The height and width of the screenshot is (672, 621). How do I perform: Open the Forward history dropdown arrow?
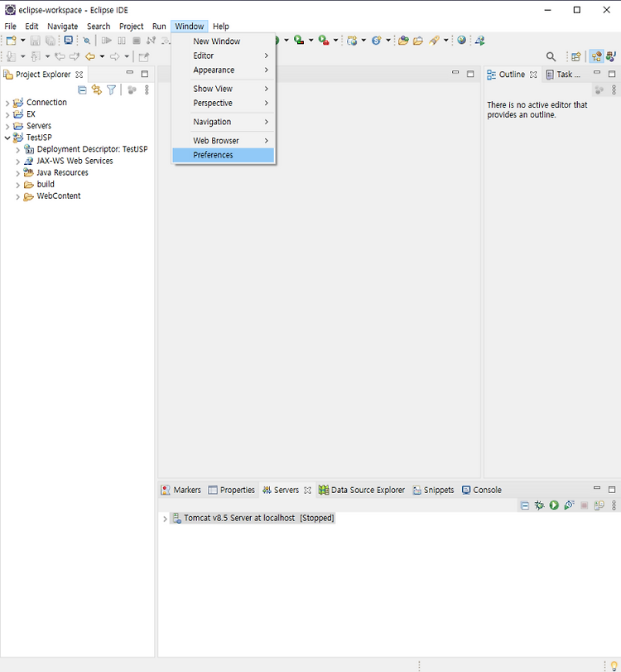[127, 56]
